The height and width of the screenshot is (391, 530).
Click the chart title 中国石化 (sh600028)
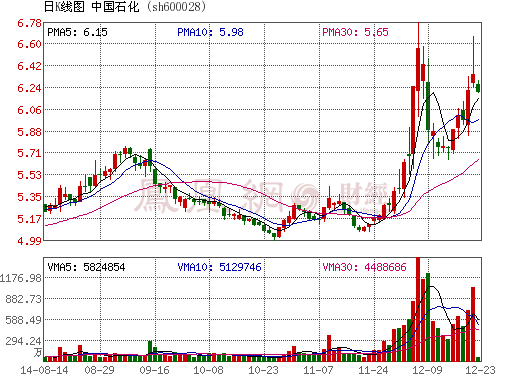click(x=149, y=6)
